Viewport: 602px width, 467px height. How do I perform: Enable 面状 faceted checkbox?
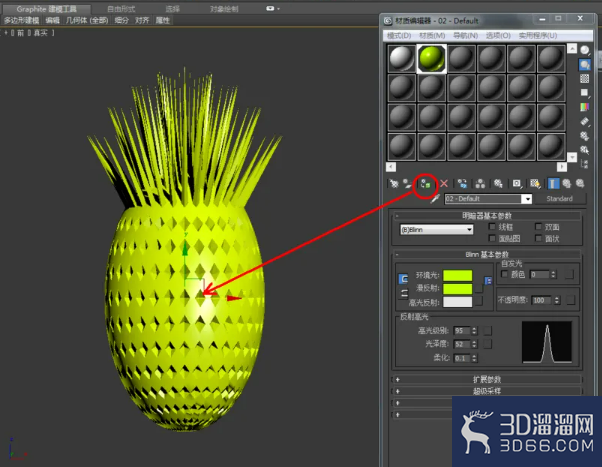pyautogui.click(x=539, y=238)
